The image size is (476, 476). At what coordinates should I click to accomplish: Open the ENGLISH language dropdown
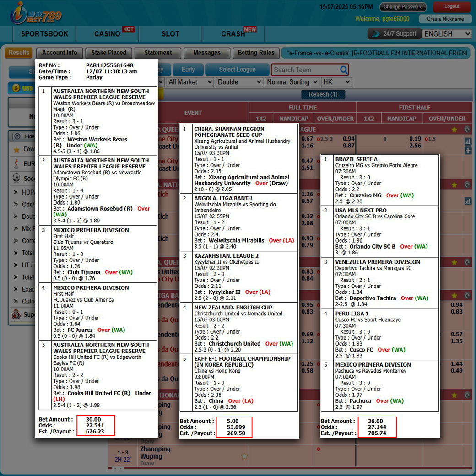(x=447, y=34)
